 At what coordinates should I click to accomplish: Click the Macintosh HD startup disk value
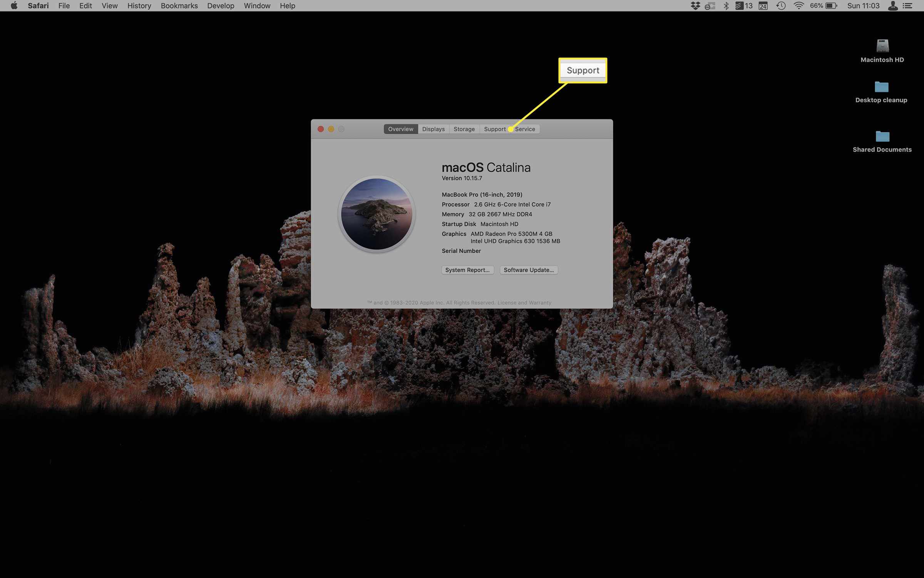point(499,224)
